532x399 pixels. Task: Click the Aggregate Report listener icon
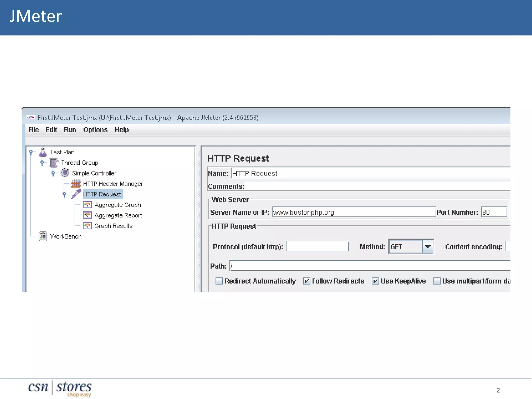click(x=87, y=215)
